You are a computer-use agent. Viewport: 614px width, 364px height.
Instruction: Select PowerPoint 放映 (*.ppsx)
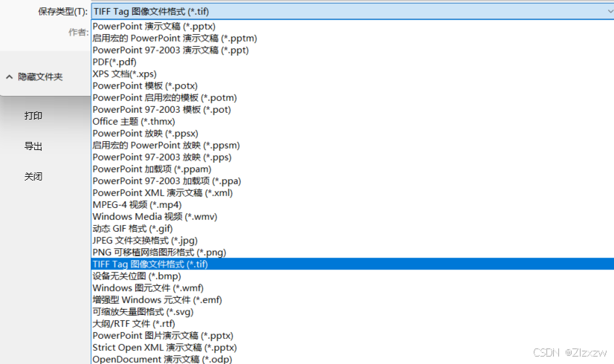352,134
